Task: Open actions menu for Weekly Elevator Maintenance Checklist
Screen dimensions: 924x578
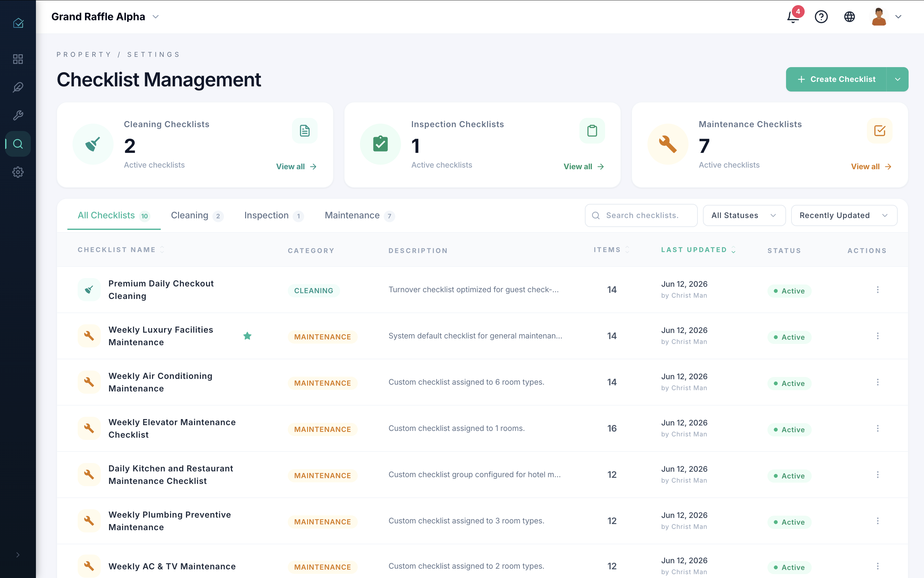Action: (877, 428)
